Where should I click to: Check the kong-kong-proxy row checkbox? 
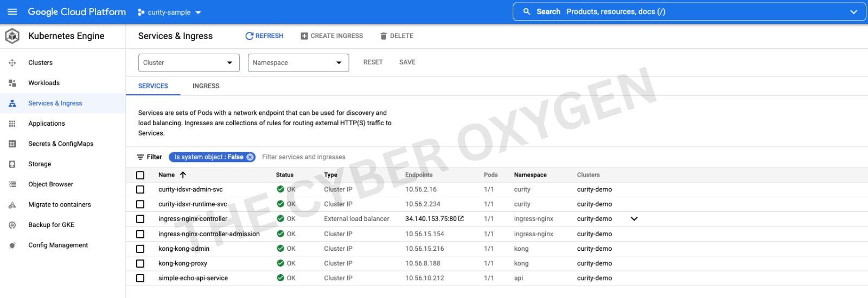(141, 263)
